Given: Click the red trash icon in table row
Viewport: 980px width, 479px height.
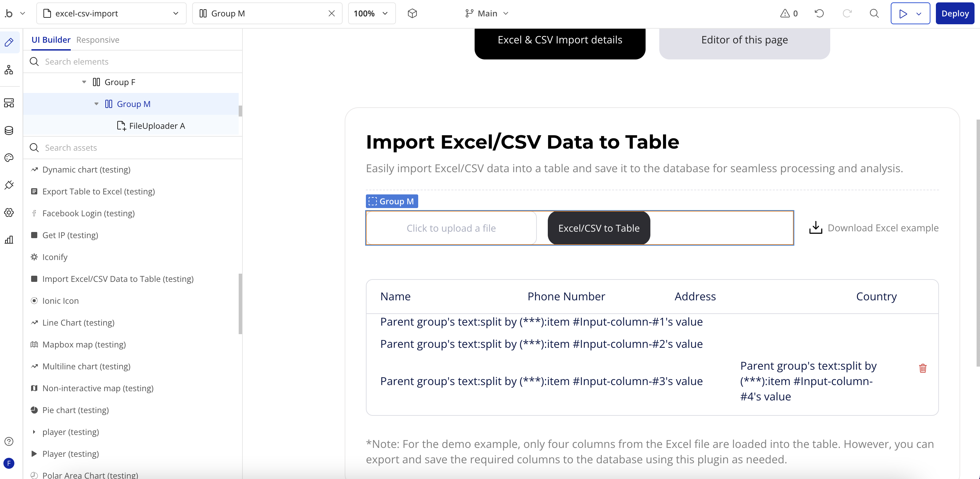Looking at the screenshot, I should click(x=923, y=368).
